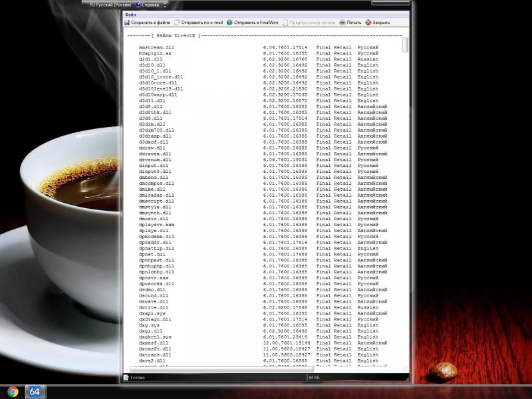Select the dmsynth.dll file name
The height and width of the screenshot is (399, 532).
[x=155, y=213]
